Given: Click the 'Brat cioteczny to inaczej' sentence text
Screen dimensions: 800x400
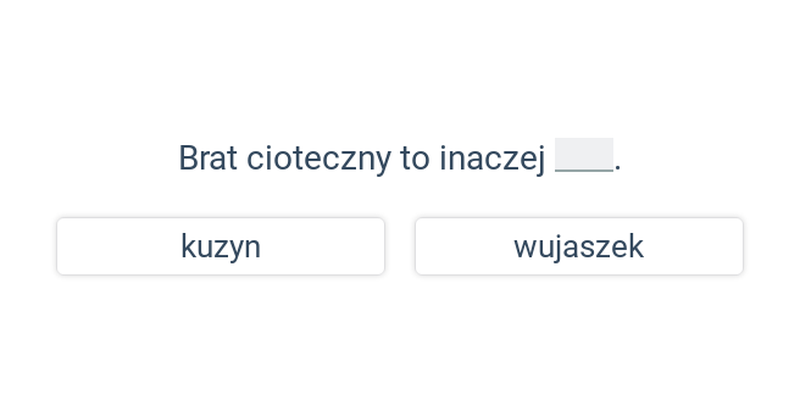Looking at the screenshot, I should point(362,159).
